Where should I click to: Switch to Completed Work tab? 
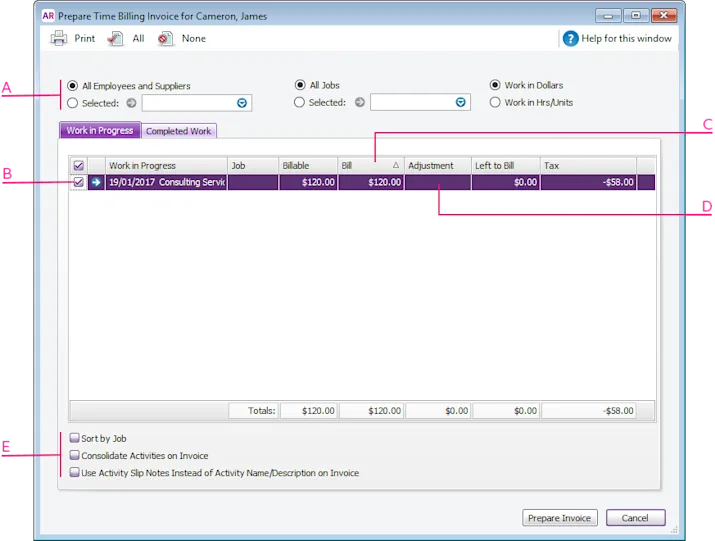[x=179, y=131]
